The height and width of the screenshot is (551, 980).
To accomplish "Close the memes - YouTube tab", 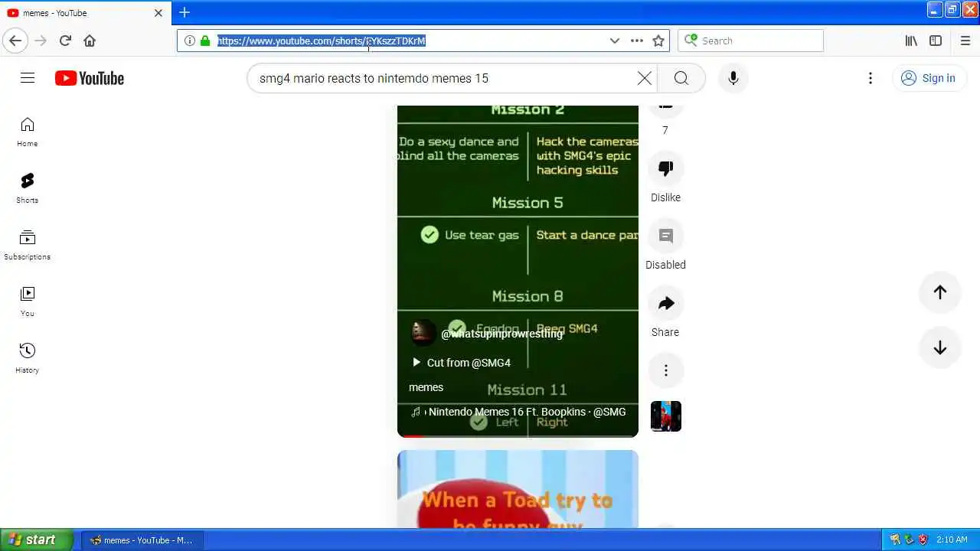I will click(158, 13).
